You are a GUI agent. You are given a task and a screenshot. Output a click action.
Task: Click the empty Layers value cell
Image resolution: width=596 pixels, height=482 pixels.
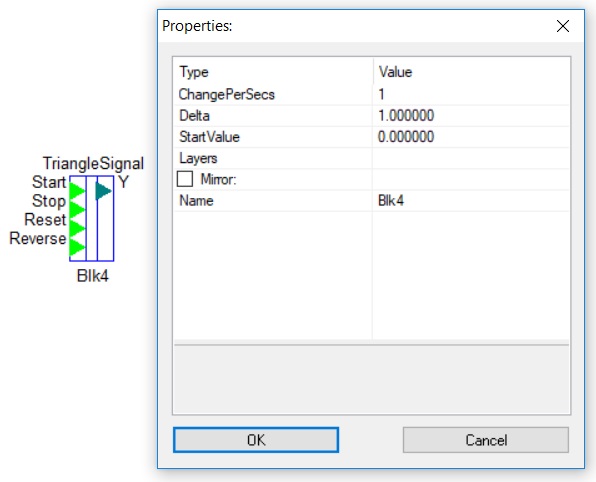(471, 158)
